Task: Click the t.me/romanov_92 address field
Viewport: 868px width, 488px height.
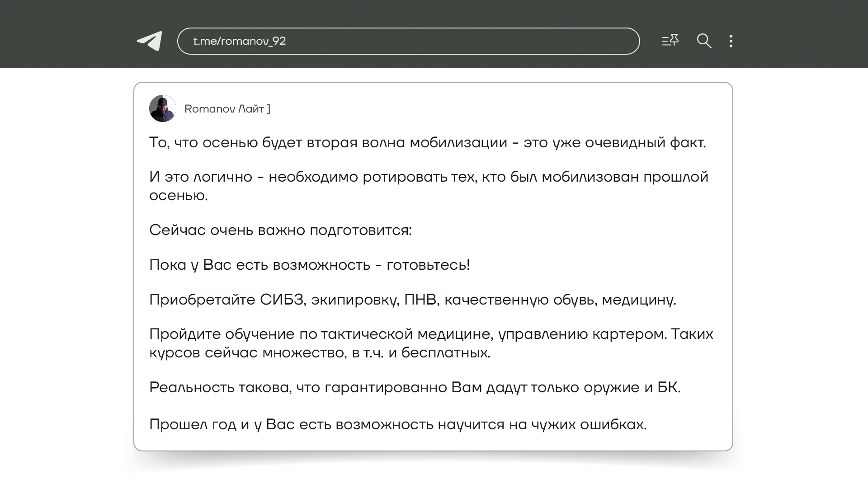Action: (x=408, y=41)
